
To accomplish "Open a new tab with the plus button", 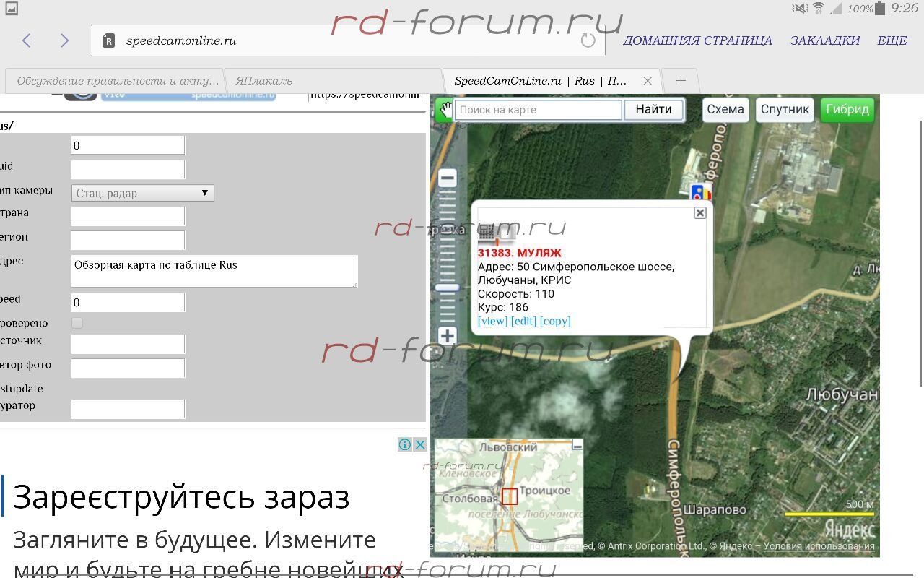I will (x=680, y=81).
